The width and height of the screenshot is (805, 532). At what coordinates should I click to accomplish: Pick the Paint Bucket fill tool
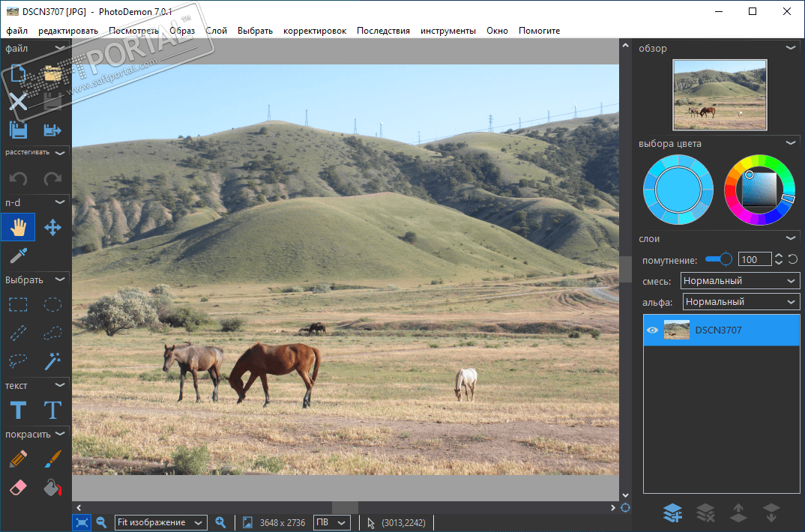point(52,487)
